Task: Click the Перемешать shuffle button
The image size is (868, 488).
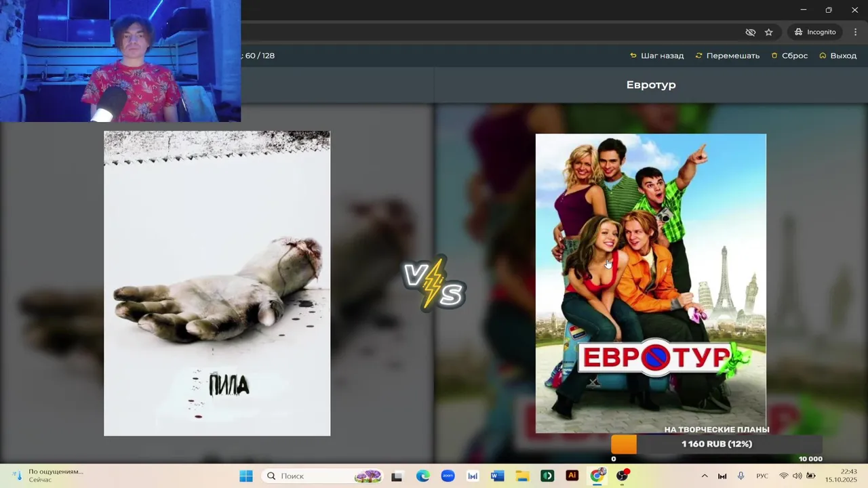Action: pos(727,56)
